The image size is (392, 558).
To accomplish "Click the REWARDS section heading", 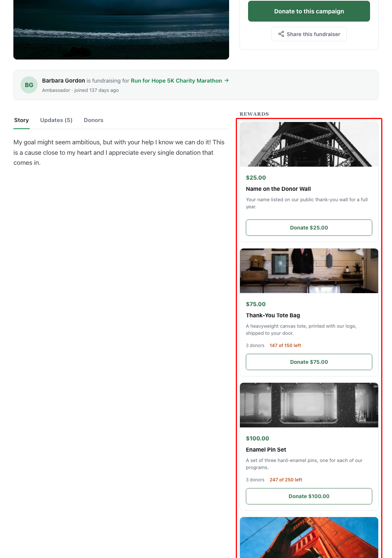I will (x=254, y=114).
